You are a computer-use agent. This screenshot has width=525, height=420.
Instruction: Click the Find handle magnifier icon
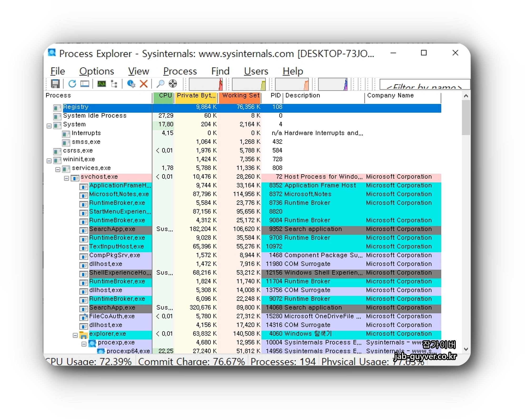click(160, 84)
